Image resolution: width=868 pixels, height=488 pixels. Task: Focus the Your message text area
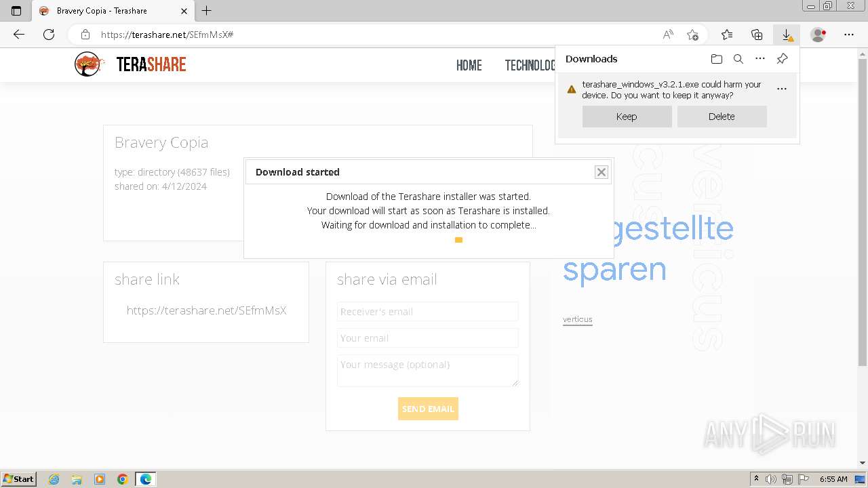(428, 371)
